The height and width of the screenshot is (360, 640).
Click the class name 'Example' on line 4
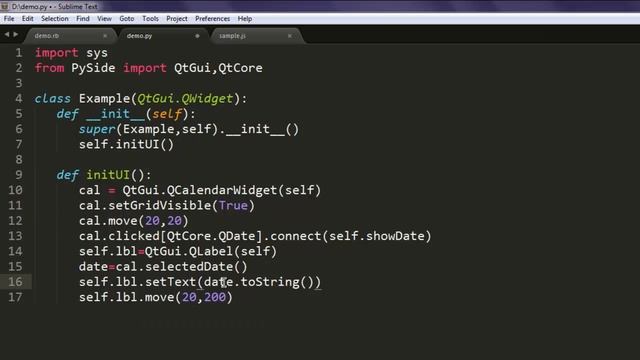tap(104, 99)
